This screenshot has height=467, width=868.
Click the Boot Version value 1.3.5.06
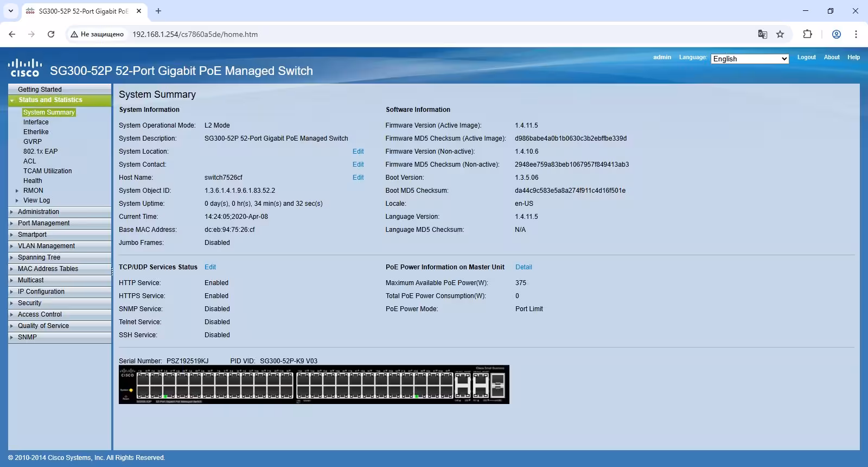tap(527, 178)
